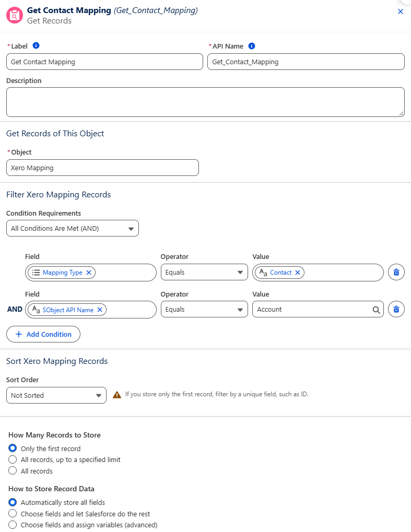Show info tooltip next to Label
Viewport: 411px width, 532px height.
(36, 45)
